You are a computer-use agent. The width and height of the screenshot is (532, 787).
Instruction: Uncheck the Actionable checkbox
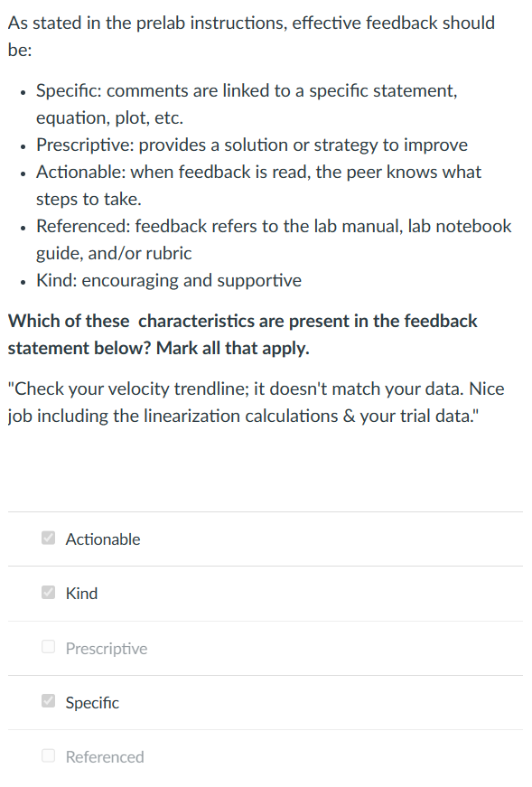(48, 538)
